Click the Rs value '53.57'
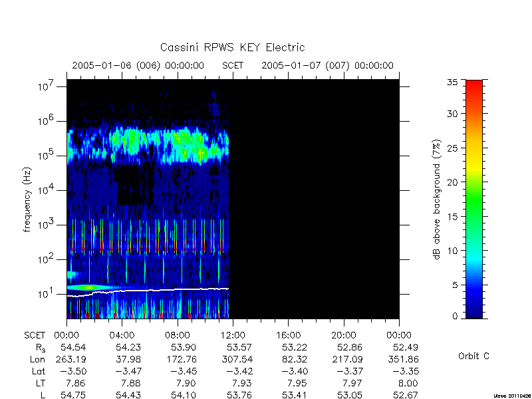532x399 pixels. point(239,347)
